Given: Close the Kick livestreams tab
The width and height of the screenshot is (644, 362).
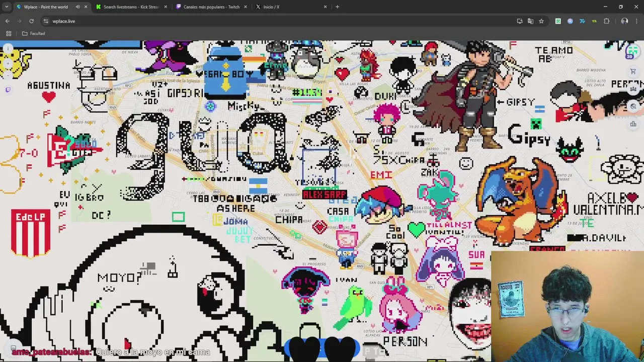Looking at the screenshot, I should coord(166,7).
